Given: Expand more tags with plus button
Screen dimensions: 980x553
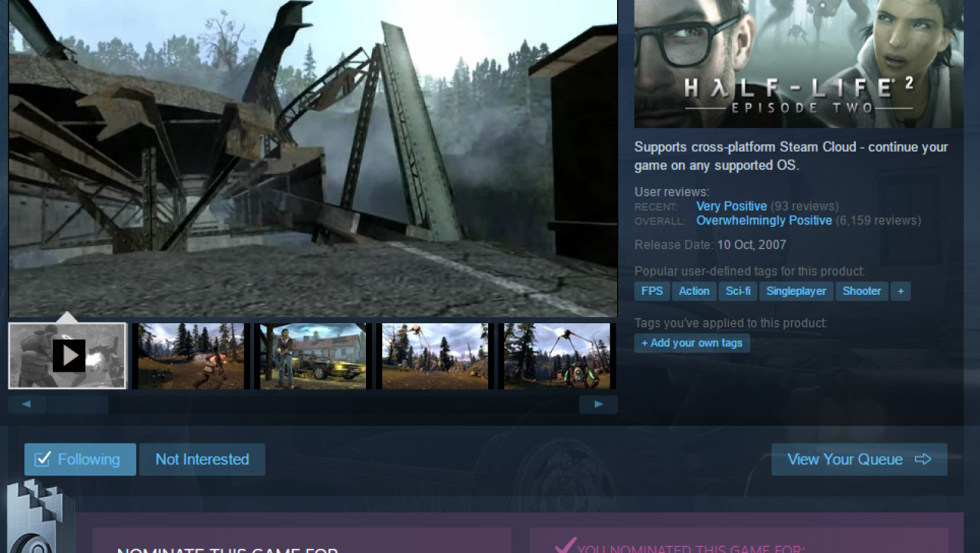Looking at the screenshot, I should click(900, 291).
